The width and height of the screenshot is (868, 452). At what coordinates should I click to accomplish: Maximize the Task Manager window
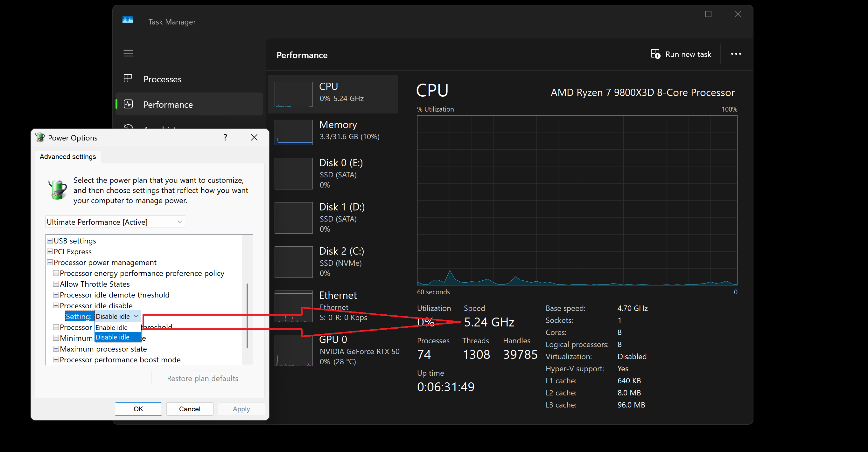[x=708, y=14]
